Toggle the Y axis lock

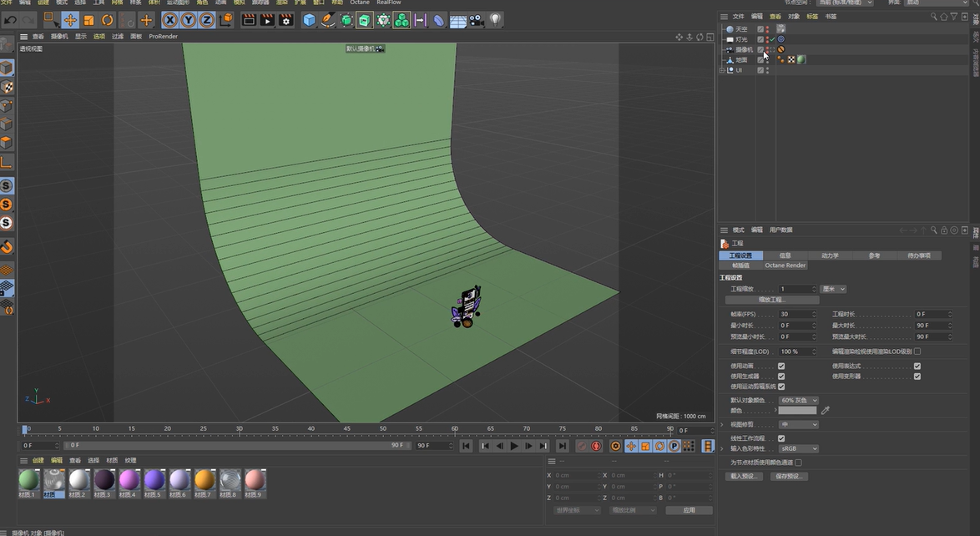188,20
